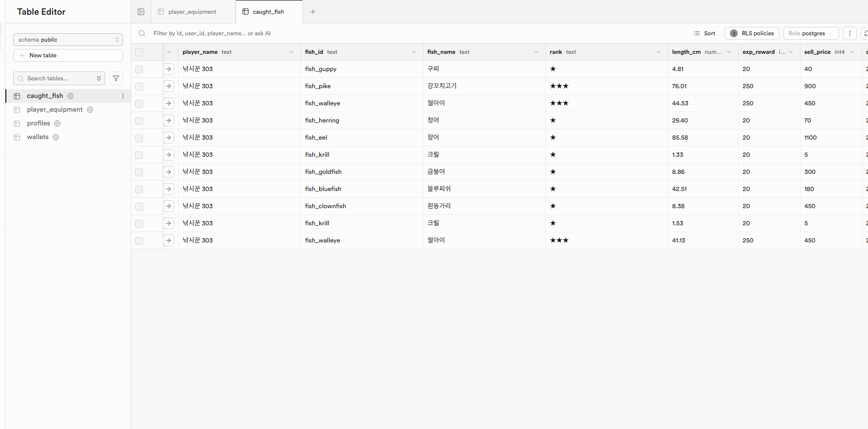This screenshot has width=868, height=429.
Task: Toggle sort options in Search tables field
Action: coord(99,78)
